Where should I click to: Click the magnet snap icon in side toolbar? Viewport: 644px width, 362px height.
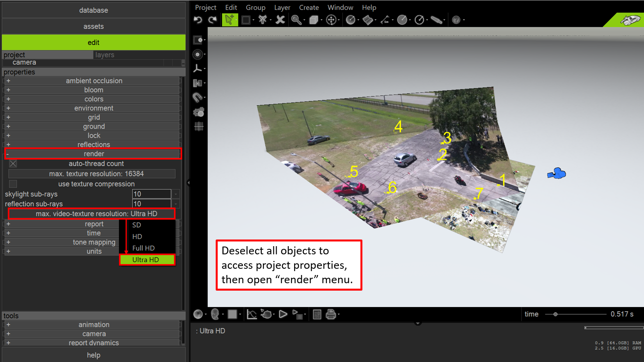coord(198,98)
